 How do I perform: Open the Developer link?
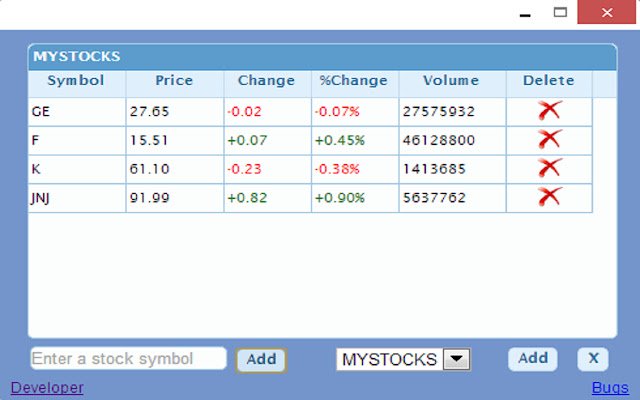pos(47,387)
